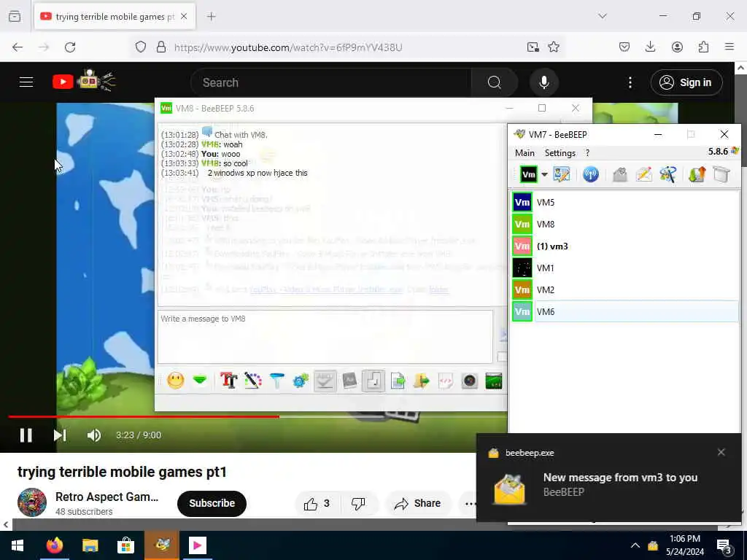Open the Firefox application hamburger menu
The width and height of the screenshot is (747, 560).
729,47
